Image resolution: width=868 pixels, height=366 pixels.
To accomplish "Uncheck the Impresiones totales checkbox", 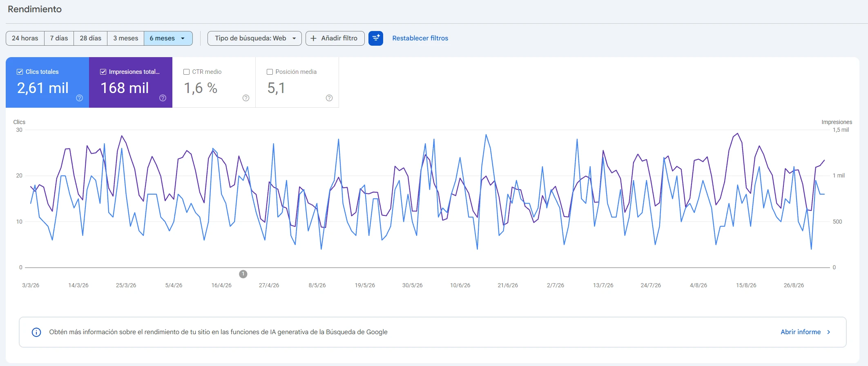I will pyautogui.click(x=103, y=72).
